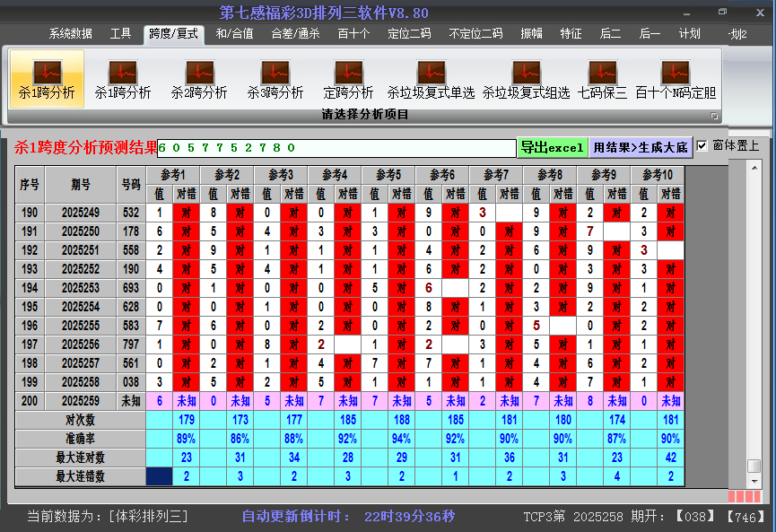Switch to the 定位二码 tab
This screenshot has height=532, width=776.
pos(409,34)
